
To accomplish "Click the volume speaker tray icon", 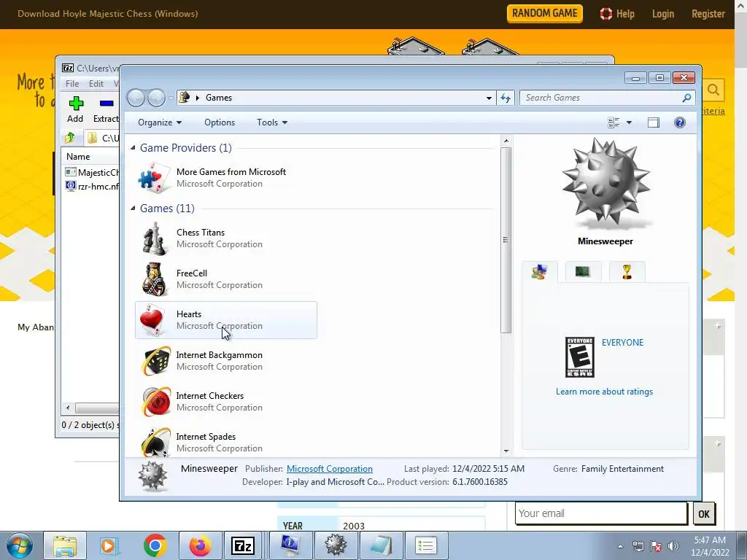I will click(673, 546).
